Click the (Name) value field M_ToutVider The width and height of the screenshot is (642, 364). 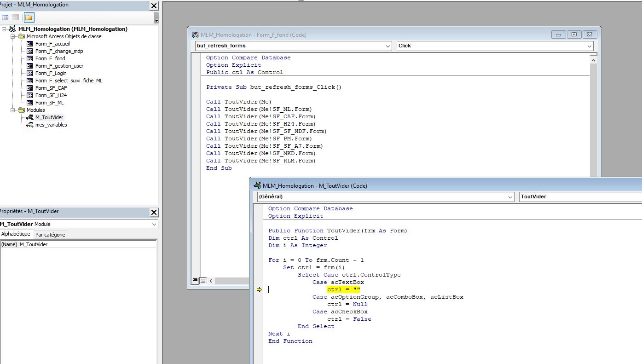click(87, 244)
